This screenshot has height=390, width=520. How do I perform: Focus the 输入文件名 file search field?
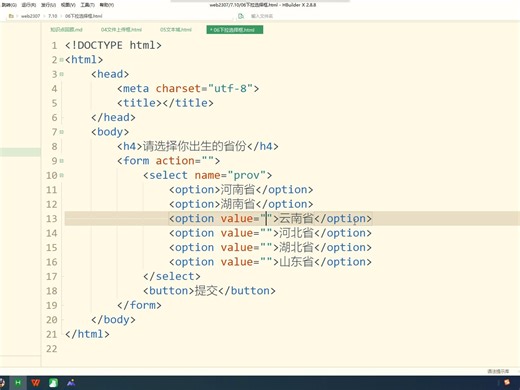point(262,16)
